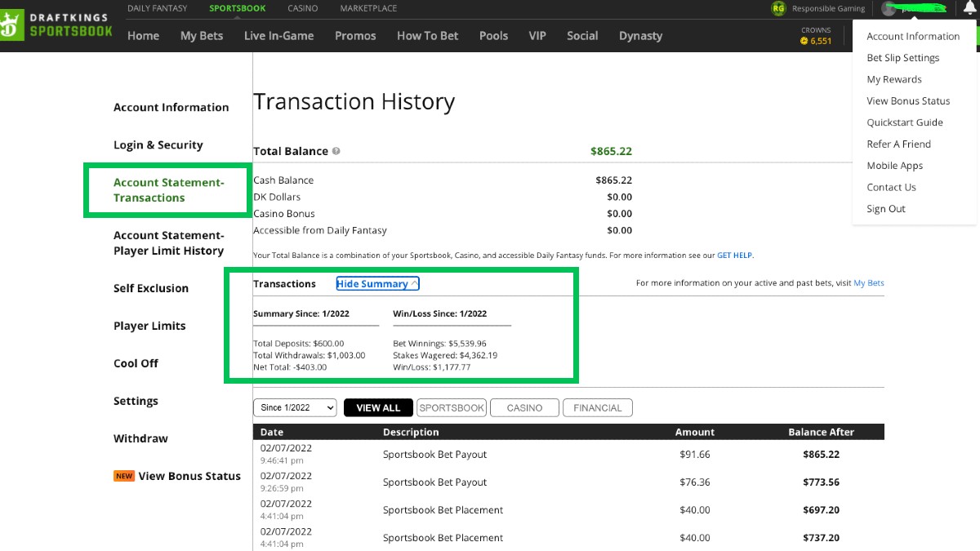
Task: Open Promos in navigation bar
Action: [355, 36]
